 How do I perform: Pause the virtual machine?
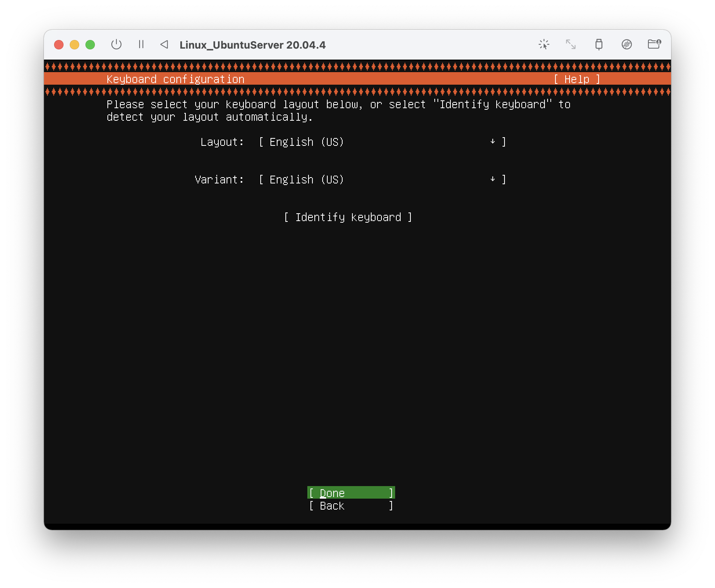(141, 44)
